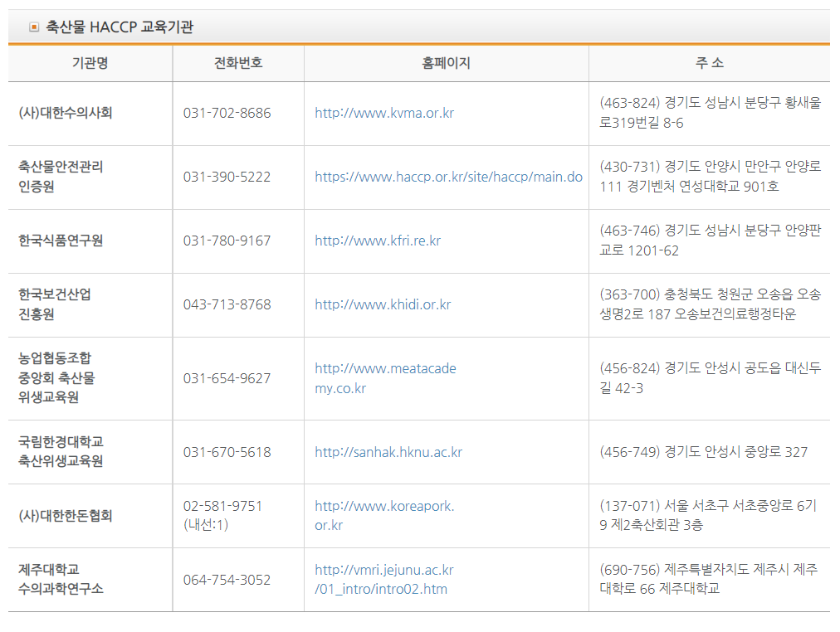Select the (137-071) 서울 서초구 address
Image resolution: width=840 pixels, height=632 pixels.
click(x=708, y=515)
